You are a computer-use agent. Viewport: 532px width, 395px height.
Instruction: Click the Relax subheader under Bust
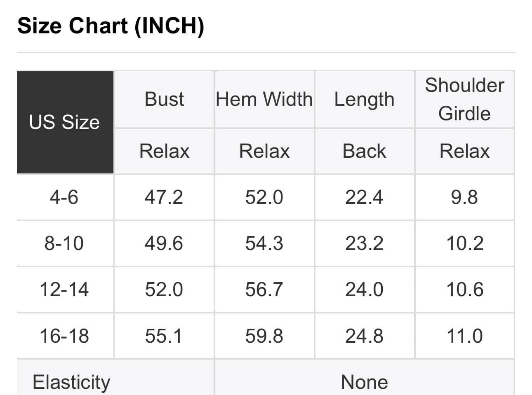coord(164,151)
